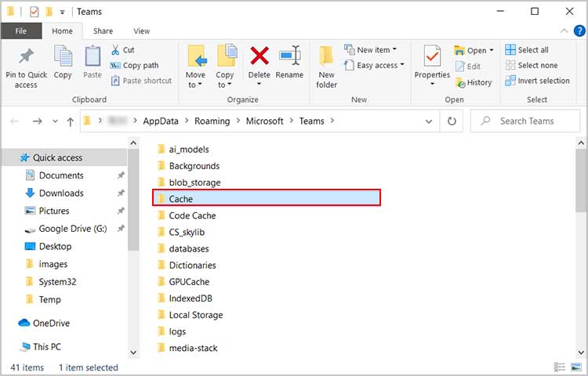This screenshot has width=588, height=376.
Task: Open Desktop in navigation pane
Action: click(55, 247)
